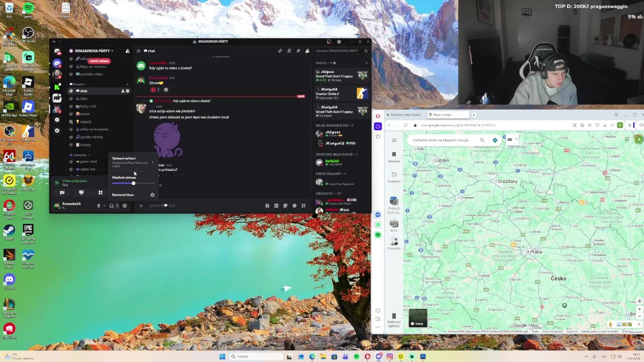Open gift icon in message bar
The height and width of the screenshot is (362, 644).
coord(267,205)
